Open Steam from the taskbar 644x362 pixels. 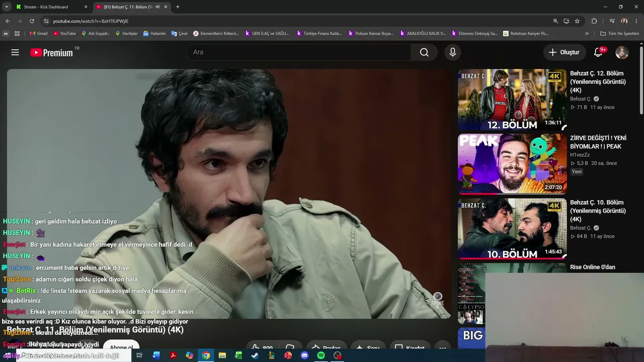click(255, 355)
